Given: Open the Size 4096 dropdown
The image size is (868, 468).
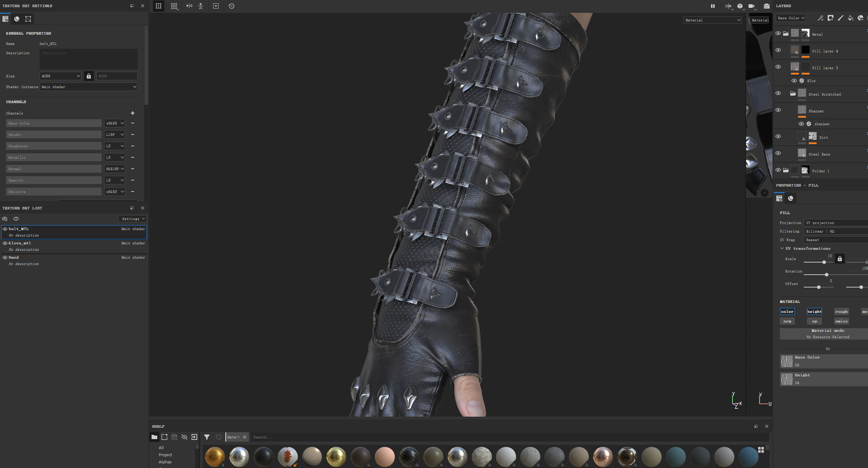Looking at the screenshot, I should coord(61,76).
